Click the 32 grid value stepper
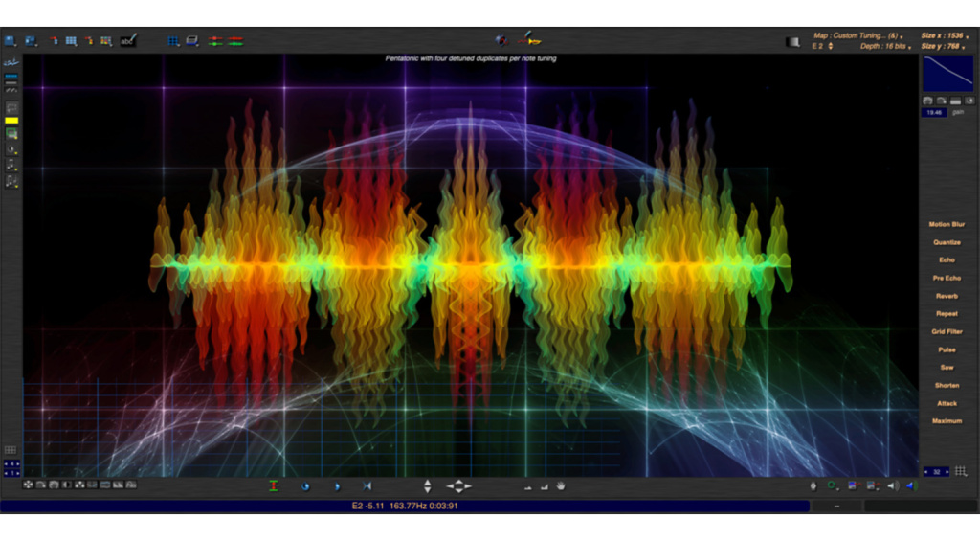The image size is (980, 541). 936,472
